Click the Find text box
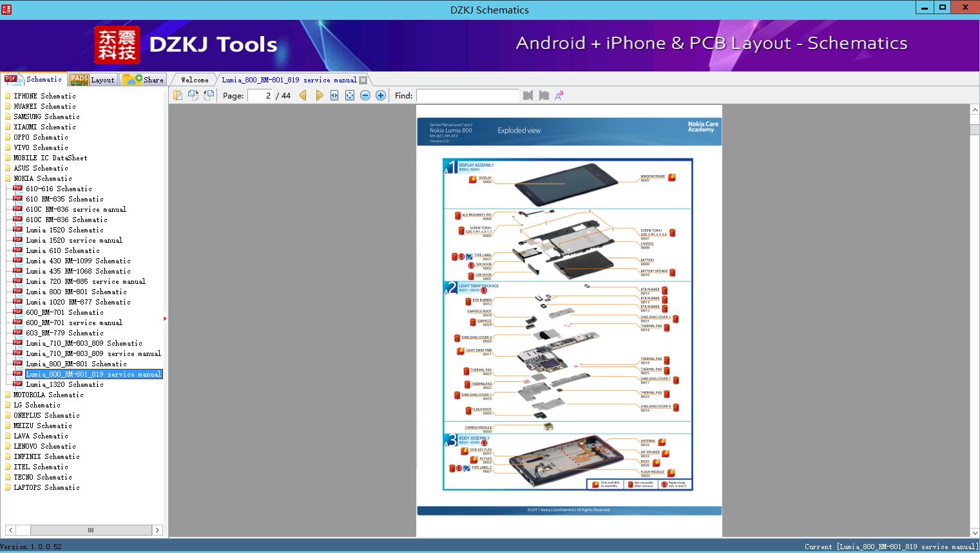 (467, 95)
